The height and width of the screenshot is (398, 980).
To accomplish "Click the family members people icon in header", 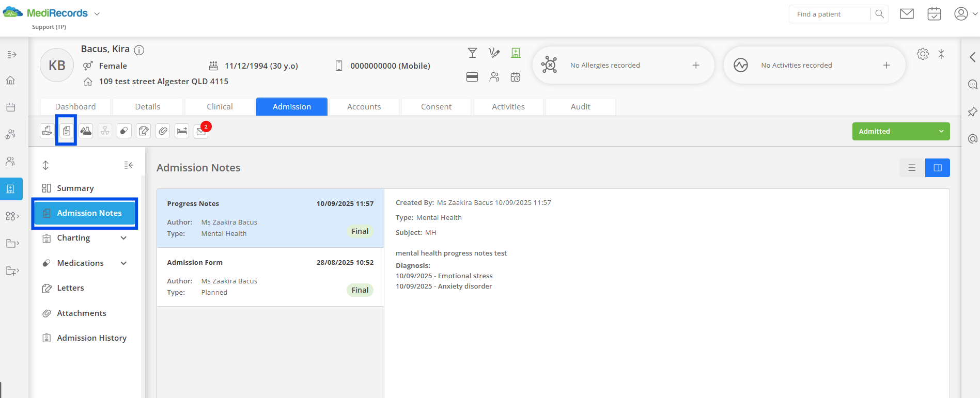I will point(494,77).
